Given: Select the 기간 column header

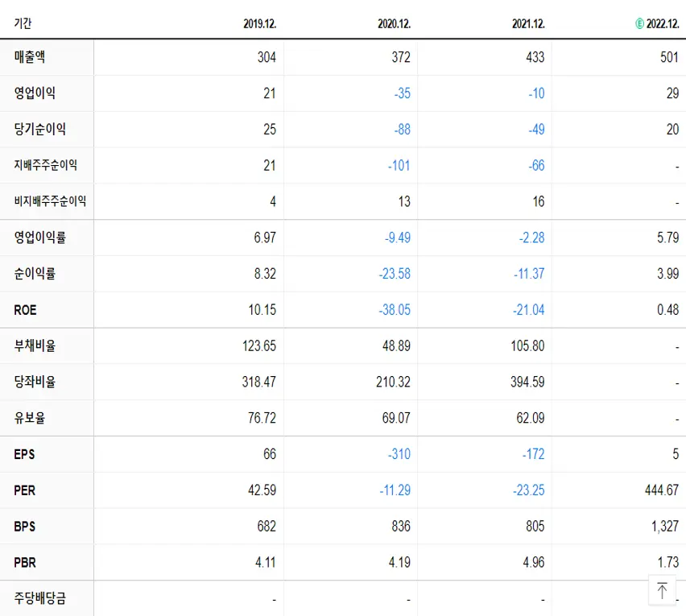Looking at the screenshot, I should (x=21, y=23).
